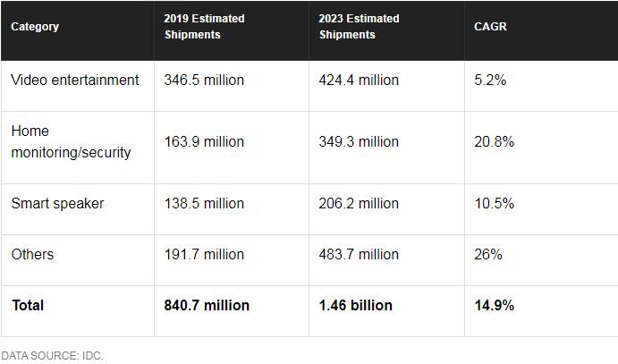Click the bold Total row label
618x364 pixels.
click(x=28, y=306)
